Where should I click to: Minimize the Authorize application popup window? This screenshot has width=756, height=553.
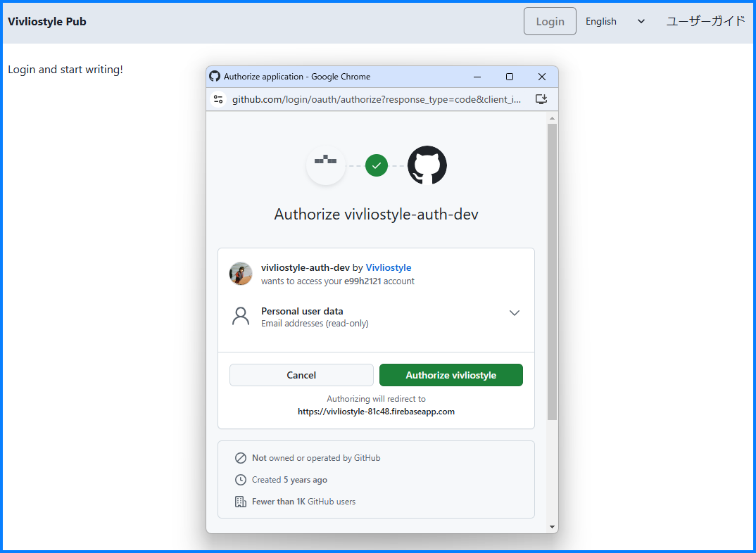point(477,77)
